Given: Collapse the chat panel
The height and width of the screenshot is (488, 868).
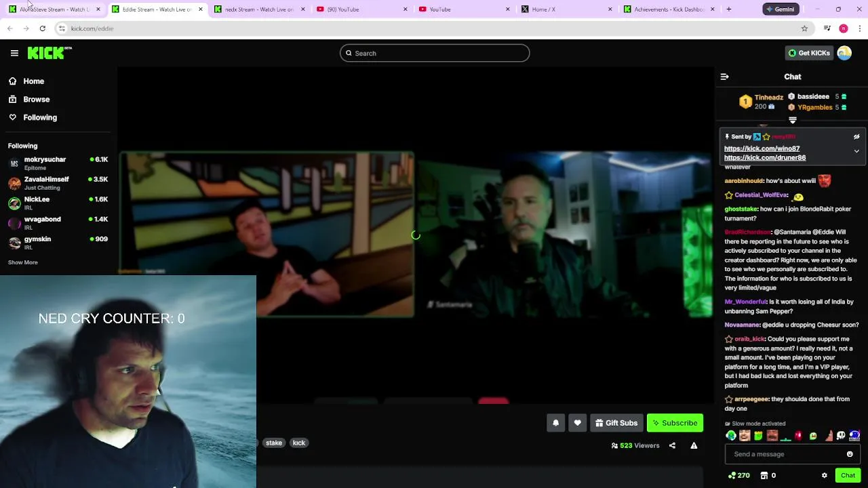Looking at the screenshot, I should (724, 77).
